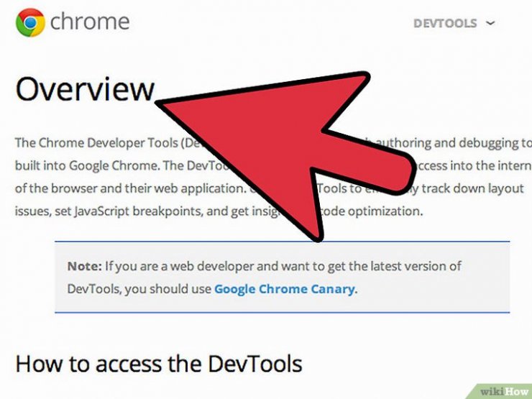This screenshot has height=399, width=532.
Task: Click the note text 'If you are a web developer'
Action: pos(179,266)
